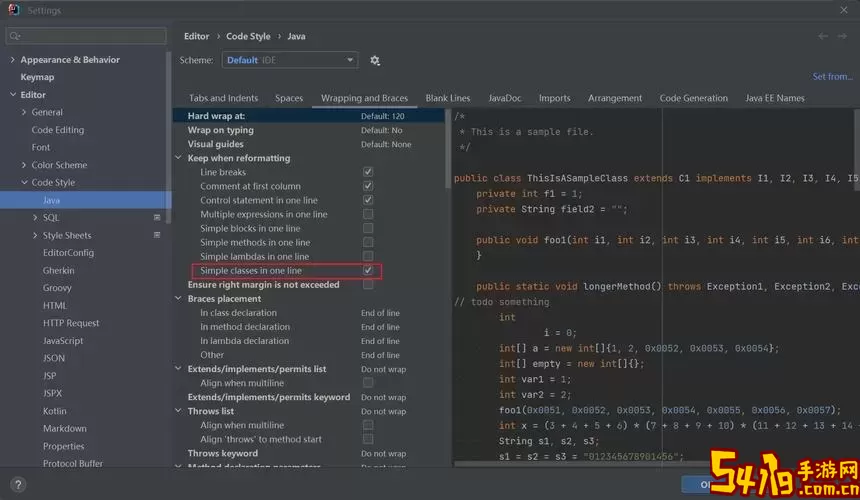Viewport: 860px width, 500px height.
Task: Click the Set from... link
Action: (x=832, y=77)
